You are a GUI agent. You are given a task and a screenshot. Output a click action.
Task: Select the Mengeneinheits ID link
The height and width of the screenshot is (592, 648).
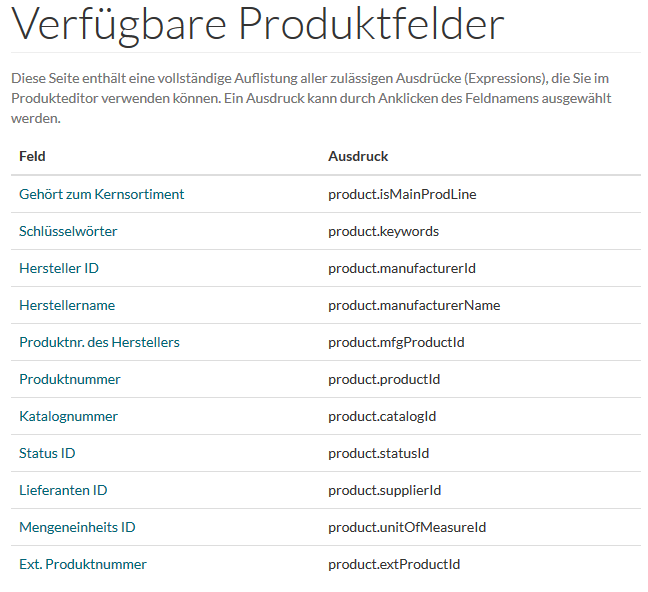click(77, 527)
